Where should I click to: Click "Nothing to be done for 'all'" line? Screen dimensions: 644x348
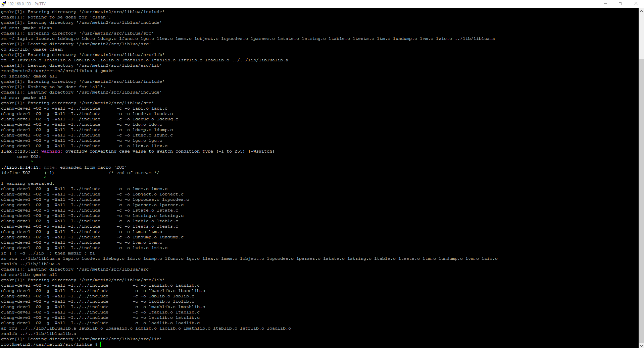click(x=53, y=87)
